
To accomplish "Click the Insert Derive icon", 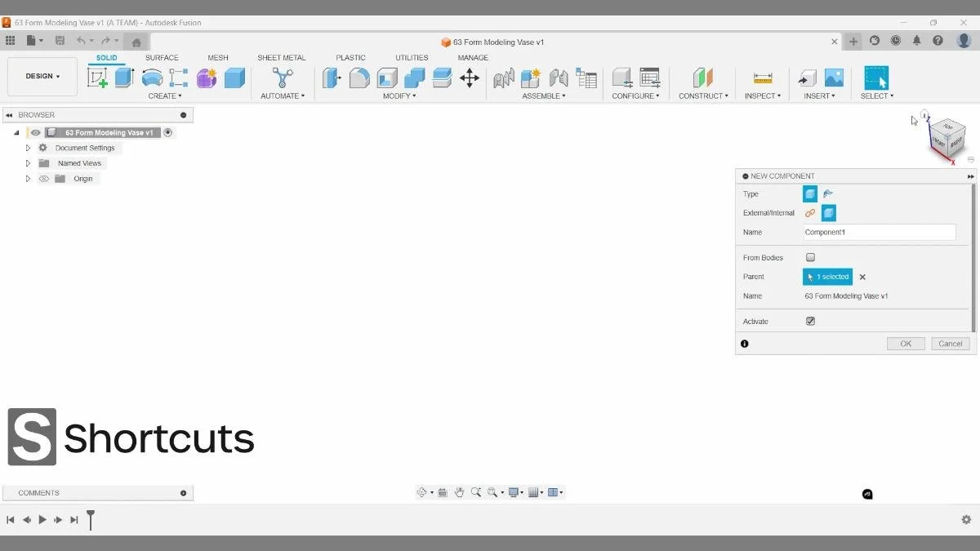I will [x=807, y=78].
